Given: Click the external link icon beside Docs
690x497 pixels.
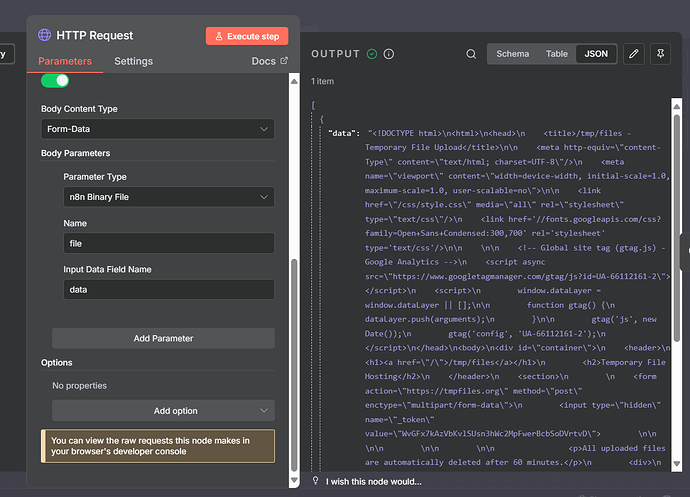Looking at the screenshot, I should pos(283,61).
